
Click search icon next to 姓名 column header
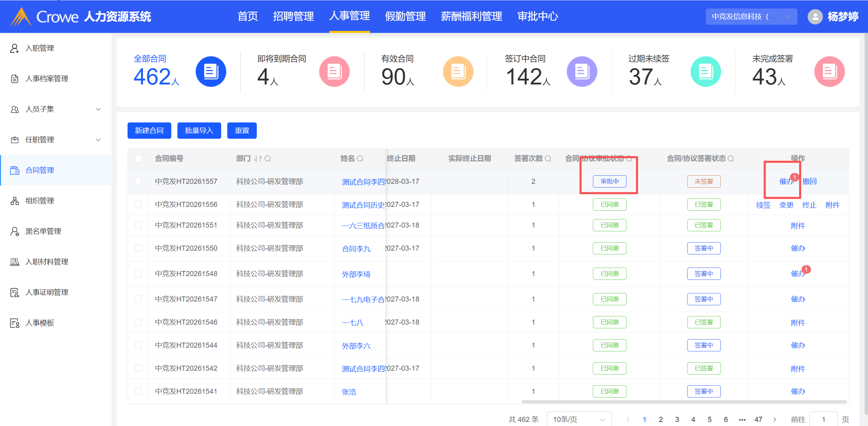[360, 158]
